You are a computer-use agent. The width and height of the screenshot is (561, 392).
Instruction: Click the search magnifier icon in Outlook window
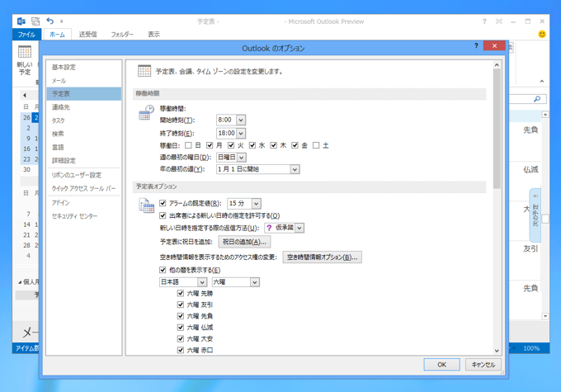pos(537,99)
